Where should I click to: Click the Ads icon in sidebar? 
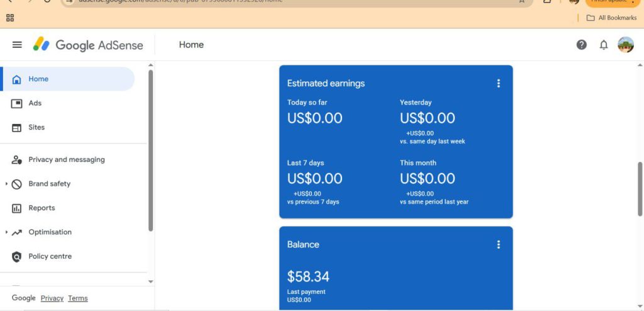[x=17, y=103]
